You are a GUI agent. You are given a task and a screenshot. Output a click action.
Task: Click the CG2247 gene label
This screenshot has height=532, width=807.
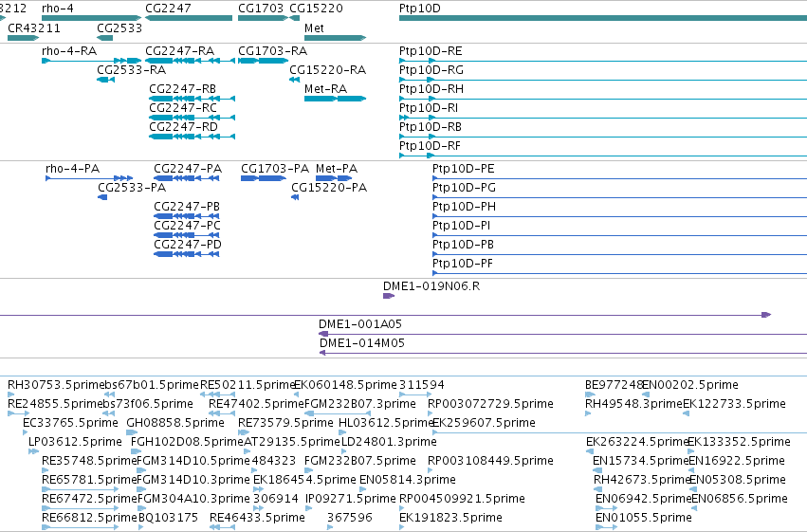coord(168,9)
